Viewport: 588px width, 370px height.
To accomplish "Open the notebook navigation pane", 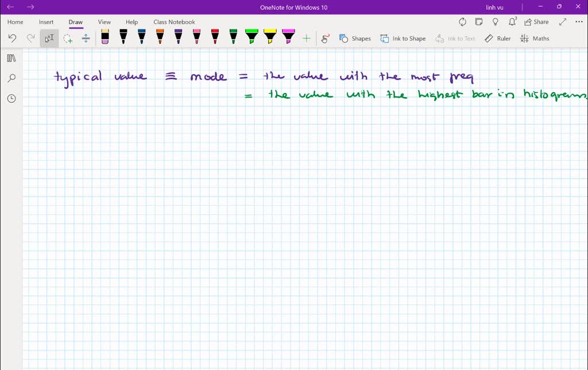I will click(x=11, y=58).
